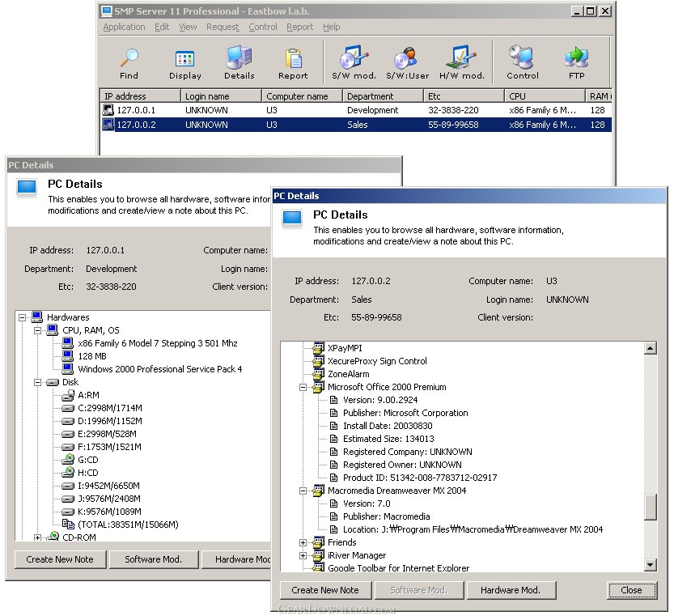Click the Details toolbar icon
This screenshot has height=616, width=674.
pyautogui.click(x=239, y=62)
